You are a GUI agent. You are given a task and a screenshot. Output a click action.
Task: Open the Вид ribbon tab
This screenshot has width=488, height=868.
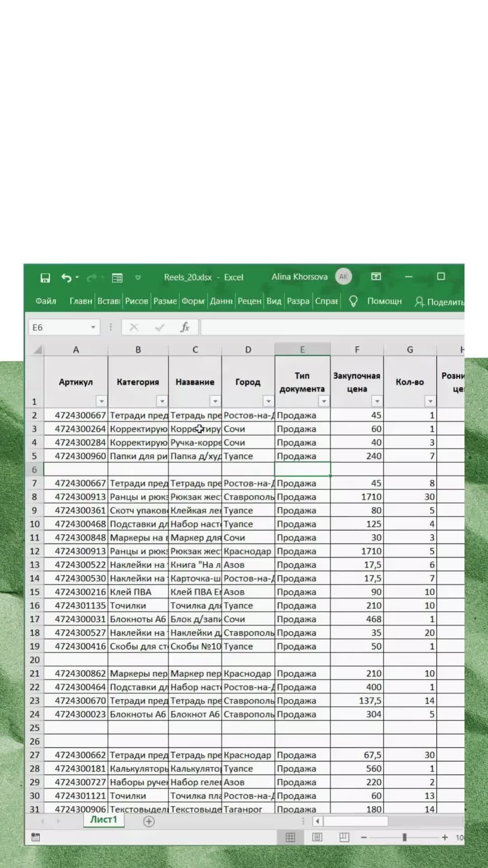pyautogui.click(x=274, y=301)
